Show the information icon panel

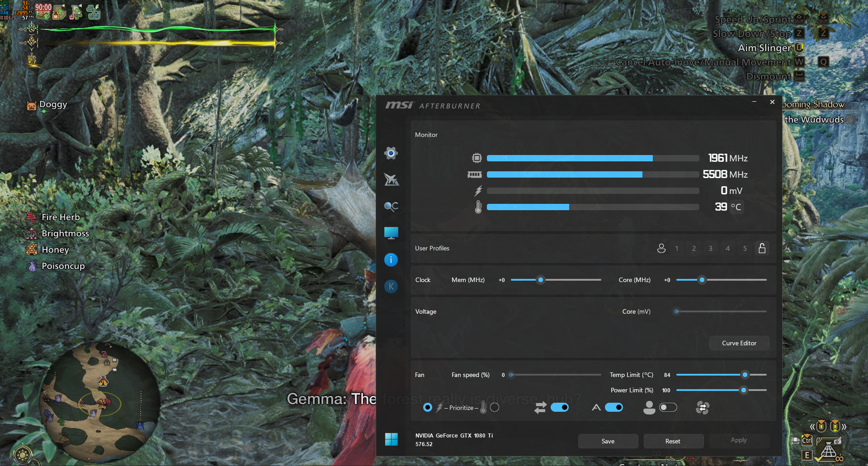click(x=391, y=259)
